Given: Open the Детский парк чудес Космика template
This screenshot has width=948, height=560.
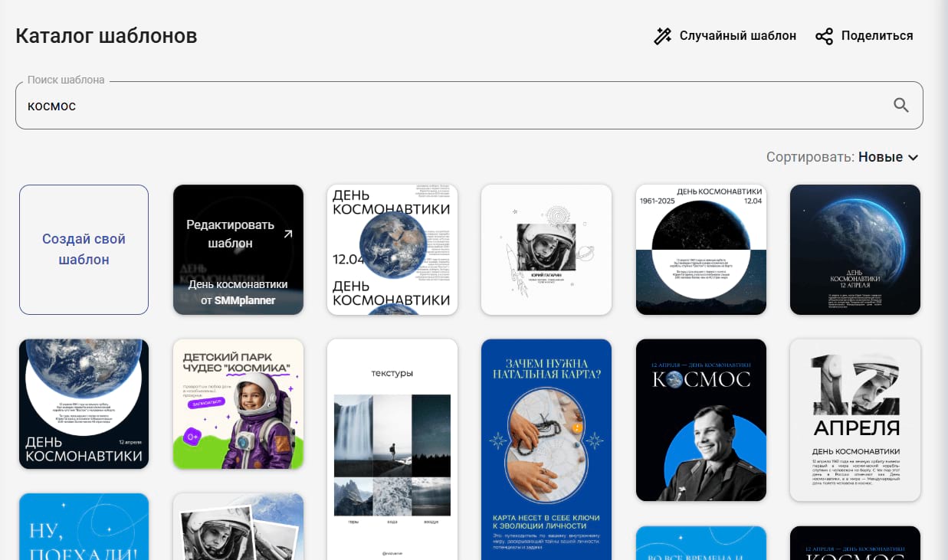Looking at the screenshot, I should [x=238, y=404].
